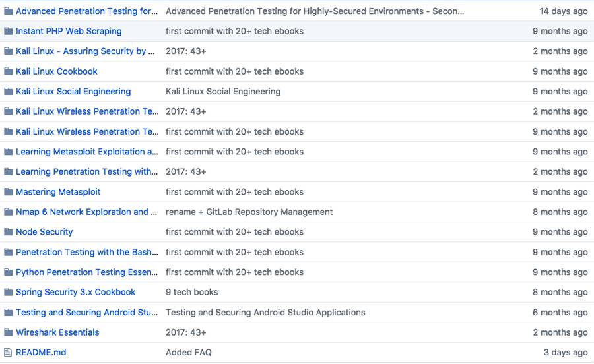Open the Kali Linux Social Engineering folder link
Screen dimensions: 594x364
click(73, 91)
